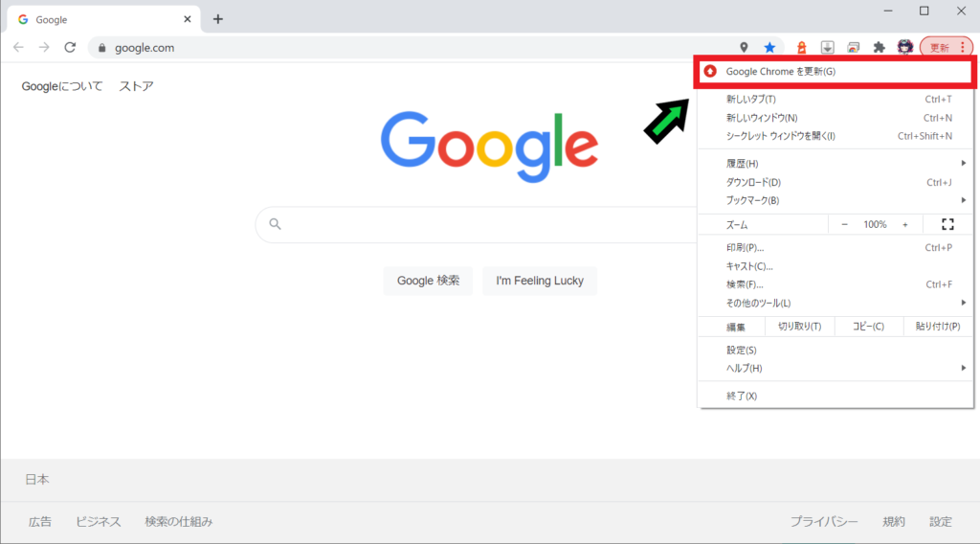
Task: Click the download extension icon in toolbar
Action: 828,47
